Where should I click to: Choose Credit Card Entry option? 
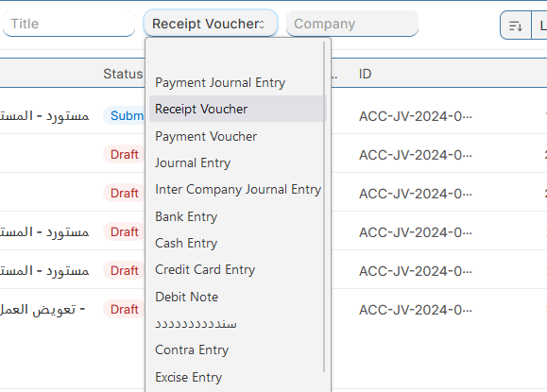pyautogui.click(x=205, y=269)
